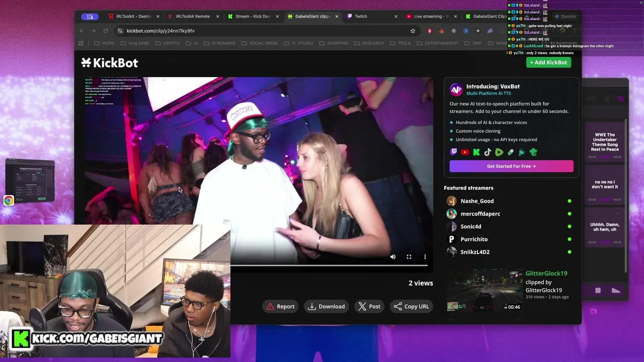
Task: Open the 00:46 GlitterGlock19 clip thumbnail
Action: point(484,291)
